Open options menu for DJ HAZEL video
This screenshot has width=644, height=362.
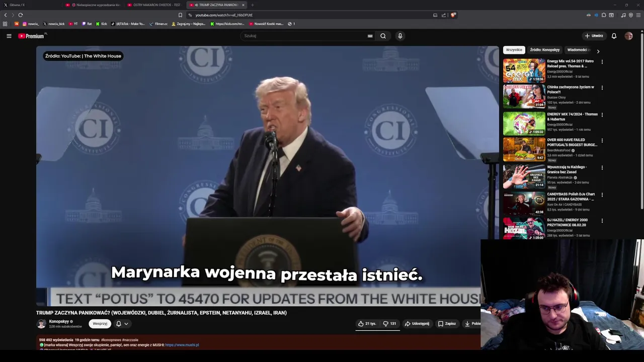coord(602,221)
